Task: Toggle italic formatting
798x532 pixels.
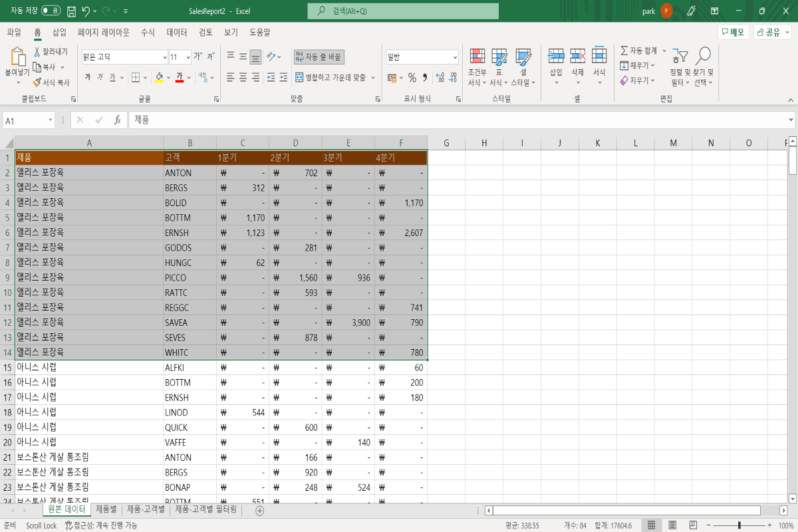Action: coord(100,78)
